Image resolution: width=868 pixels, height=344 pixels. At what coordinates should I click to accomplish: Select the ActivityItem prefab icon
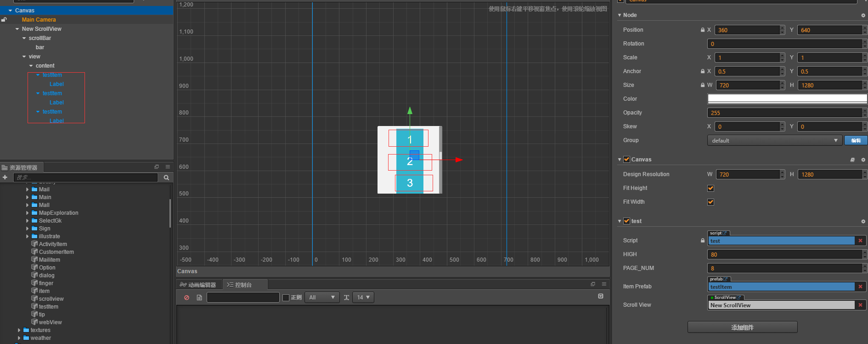point(34,244)
